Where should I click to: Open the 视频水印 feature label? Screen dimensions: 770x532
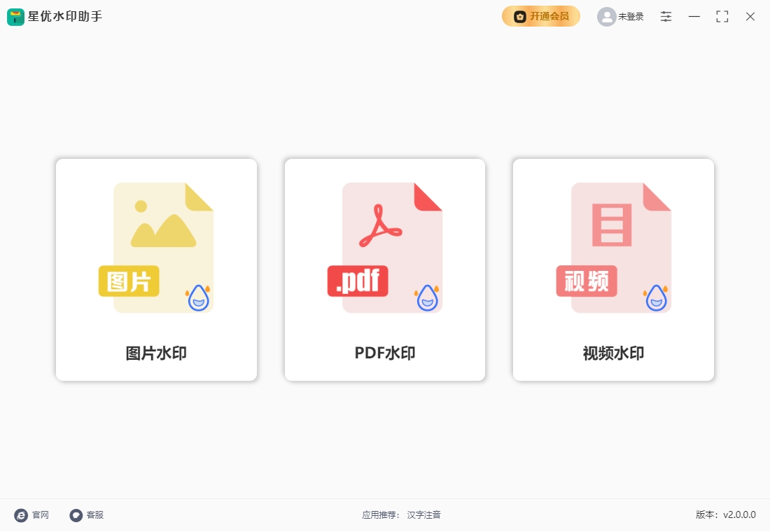pos(613,353)
